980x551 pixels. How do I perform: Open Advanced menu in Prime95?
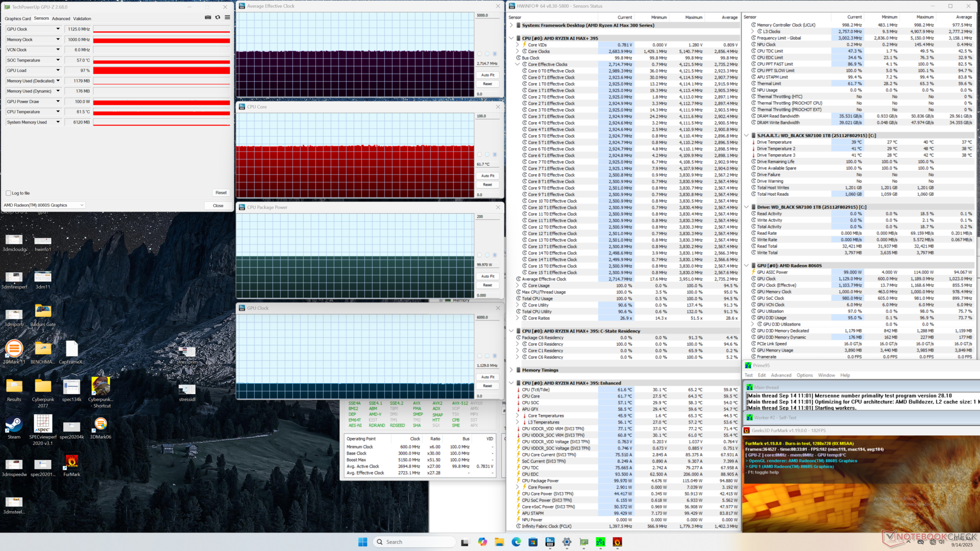pyautogui.click(x=780, y=375)
